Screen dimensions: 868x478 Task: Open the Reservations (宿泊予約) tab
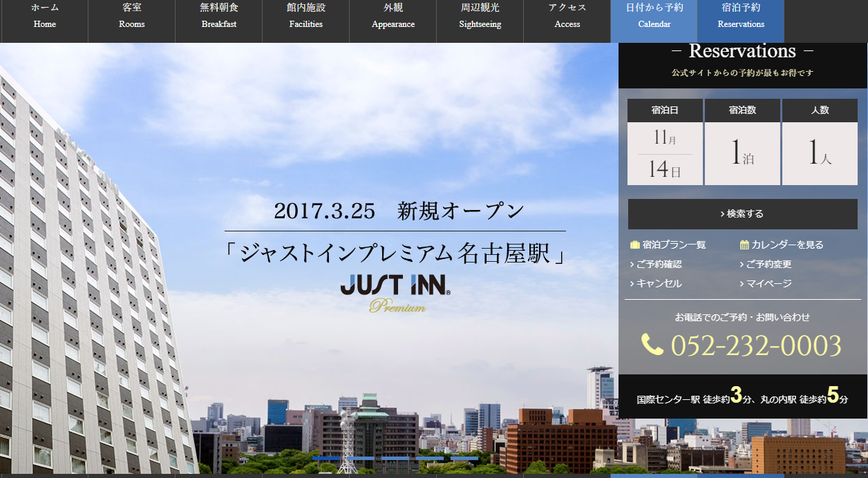[741, 16]
